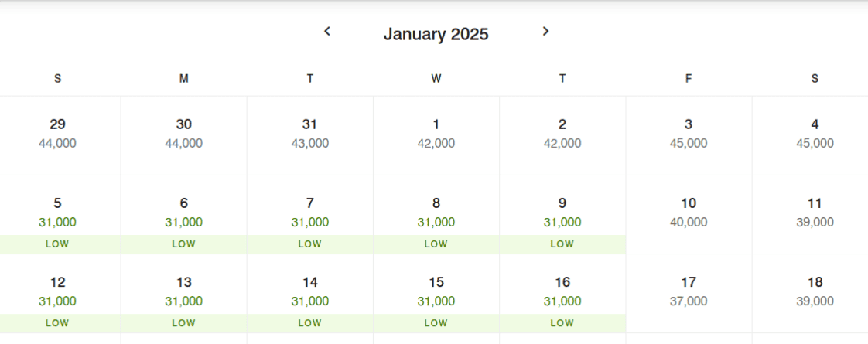This screenshot has height=344, width=868.
Task: Go to previous month arrow
Action: pos(327,32)
